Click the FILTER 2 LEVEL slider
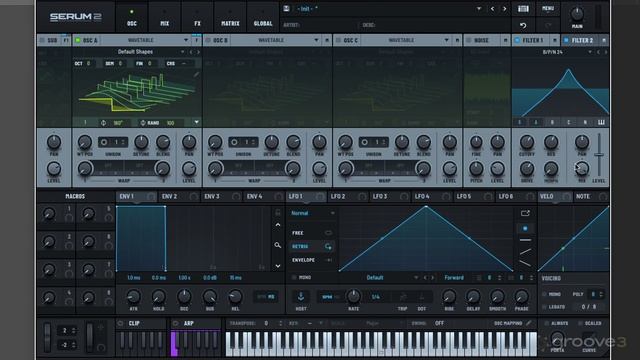 coord(599,155)
